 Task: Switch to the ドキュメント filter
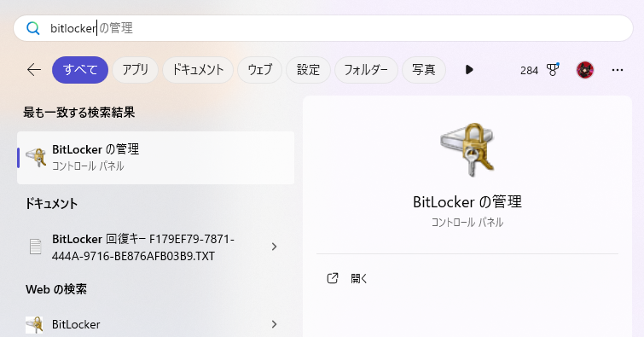coord(198,70)
